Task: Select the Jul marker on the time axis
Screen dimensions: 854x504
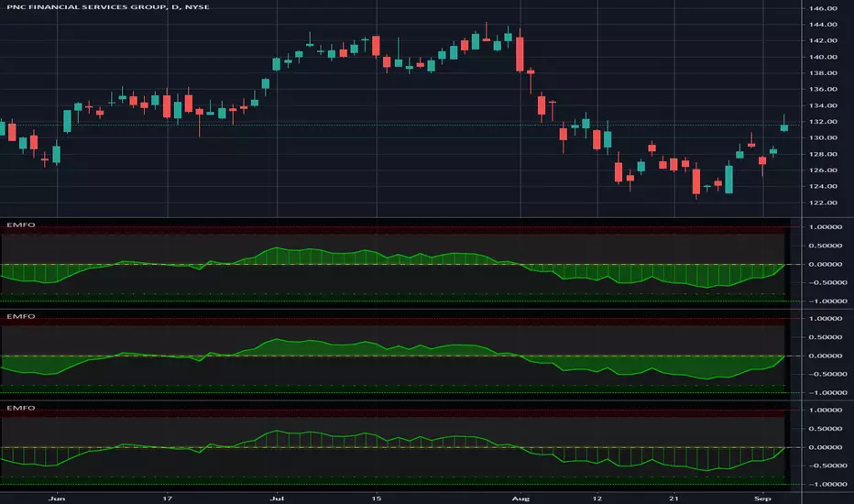Action: pos(278,498)
